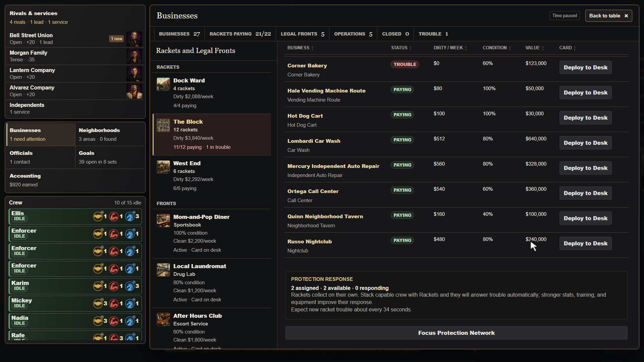Click the X icon on Back to table
Viewport: 644px width, 362px height.
pos(626,16)
